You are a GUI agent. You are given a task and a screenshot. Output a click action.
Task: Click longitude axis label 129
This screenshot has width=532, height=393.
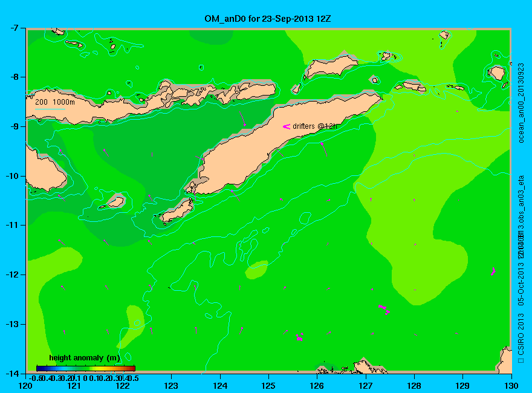(x=462, y=386)
